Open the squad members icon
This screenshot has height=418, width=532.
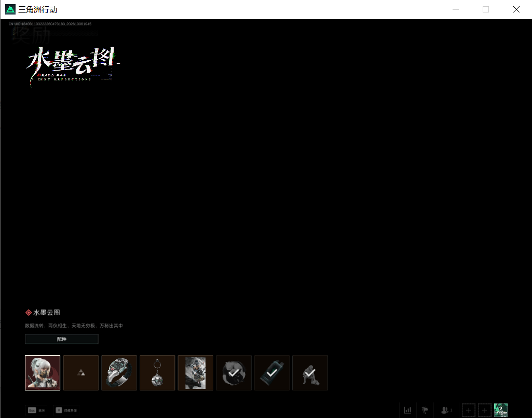446,410
